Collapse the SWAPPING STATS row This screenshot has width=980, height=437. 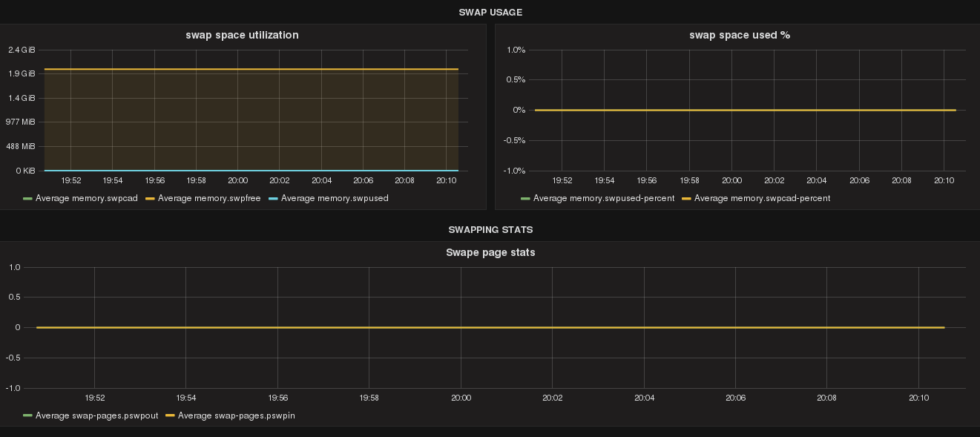pos(490,230)
